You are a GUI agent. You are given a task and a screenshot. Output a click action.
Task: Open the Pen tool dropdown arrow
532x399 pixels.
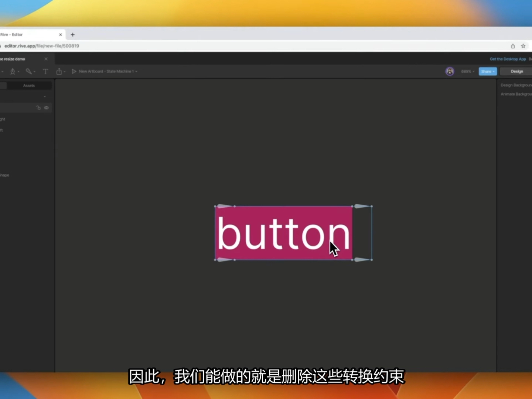[18, 72]
